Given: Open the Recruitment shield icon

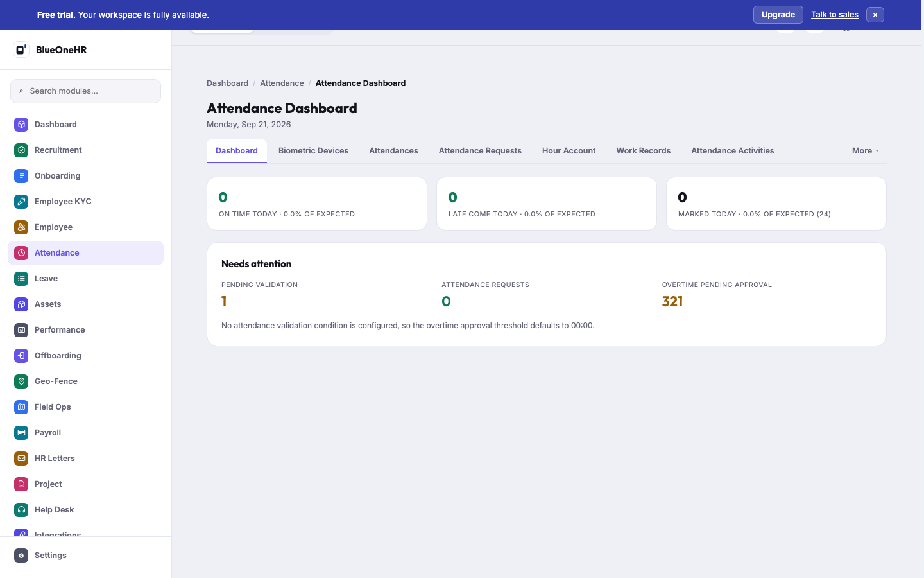Looking at the screenshot, I should point(21,150).
